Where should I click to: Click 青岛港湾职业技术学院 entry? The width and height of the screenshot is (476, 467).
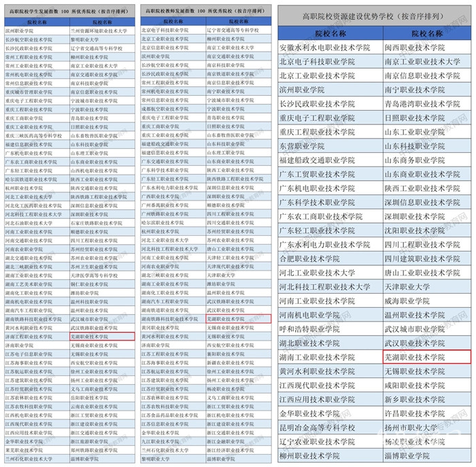point(427,104)
